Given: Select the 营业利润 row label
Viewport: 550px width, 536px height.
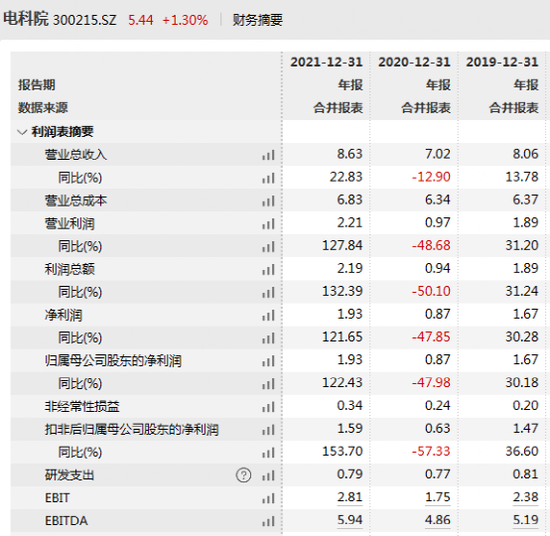Looking at the screenshot, I should (x=69, y=223).
